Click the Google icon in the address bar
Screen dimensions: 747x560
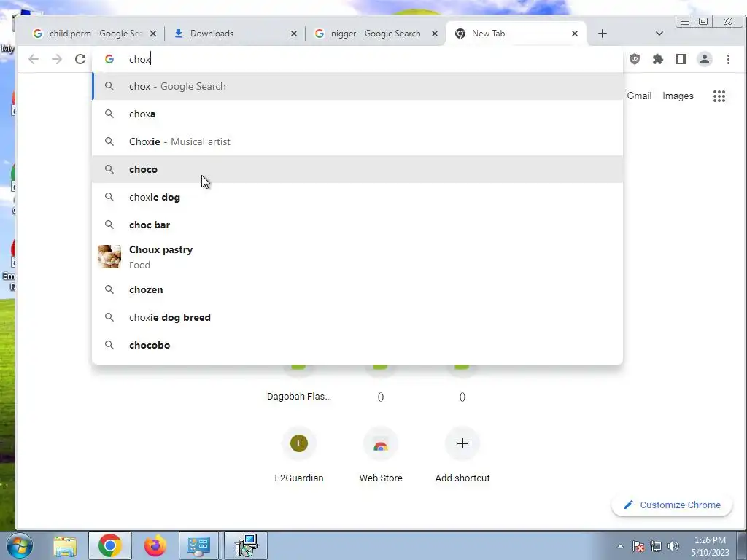point(109,59)
